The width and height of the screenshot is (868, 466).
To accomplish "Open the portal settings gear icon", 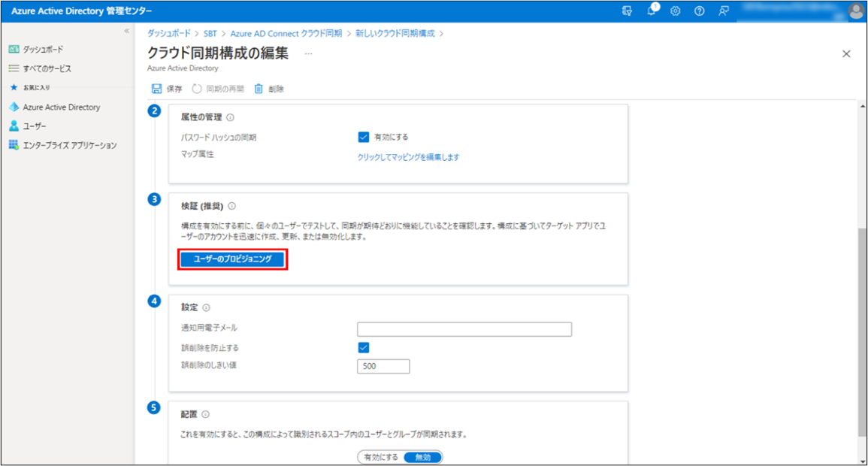I will 676,11.
